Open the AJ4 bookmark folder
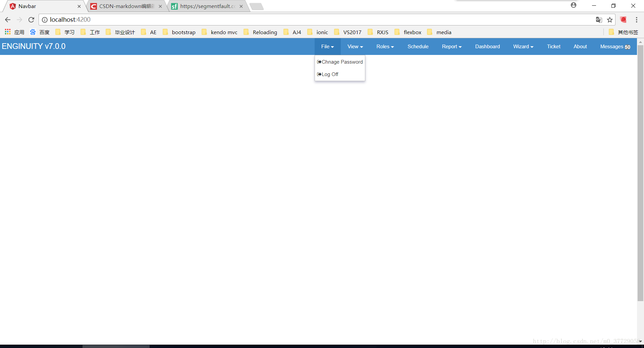644x348 pixels. (292, 32)
